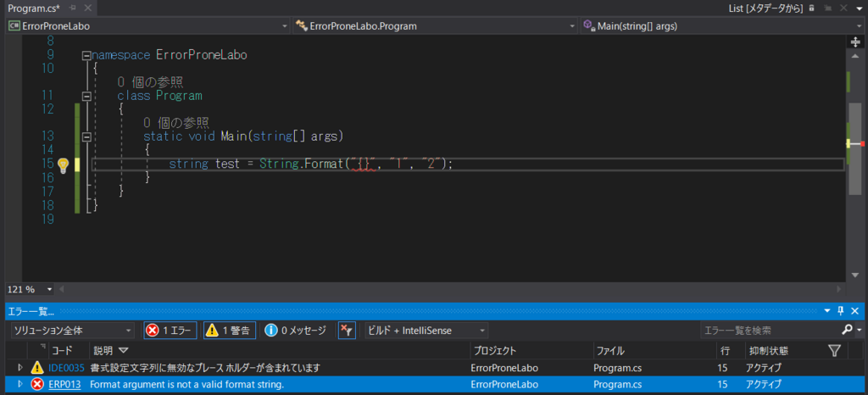Viewport: 868px width, 395px height.
Task: Toggle the 1 警告 warnings filter
Action: (x=230, y=331)
